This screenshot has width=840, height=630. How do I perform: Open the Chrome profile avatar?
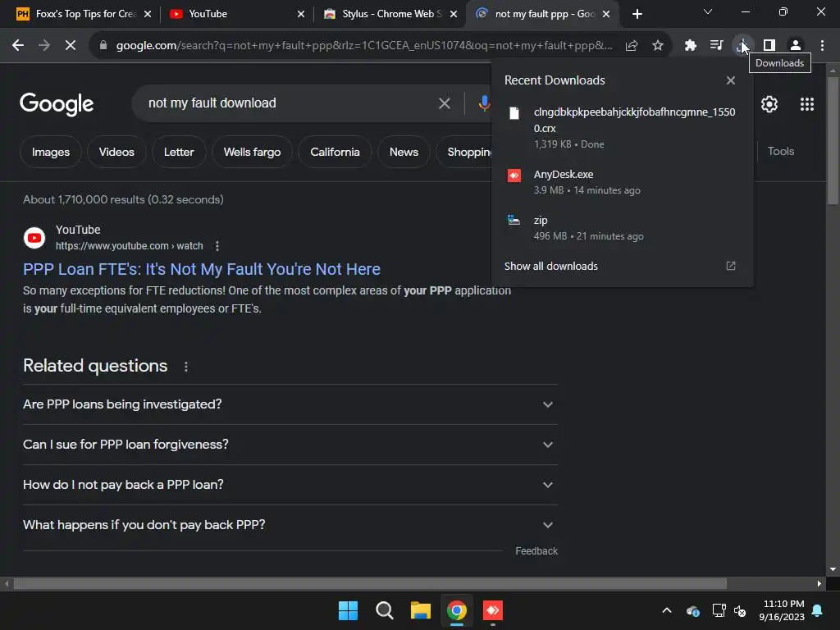(796, 46)
